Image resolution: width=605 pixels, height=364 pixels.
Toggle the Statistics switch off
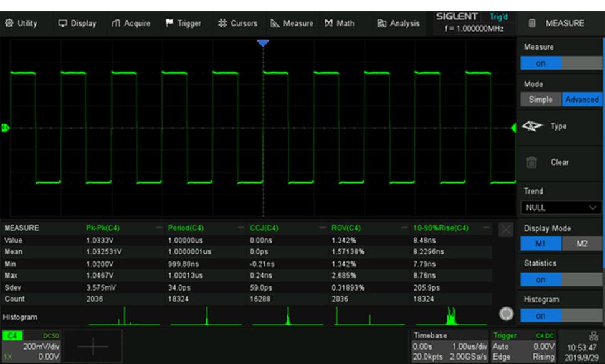tap(560, 279)
